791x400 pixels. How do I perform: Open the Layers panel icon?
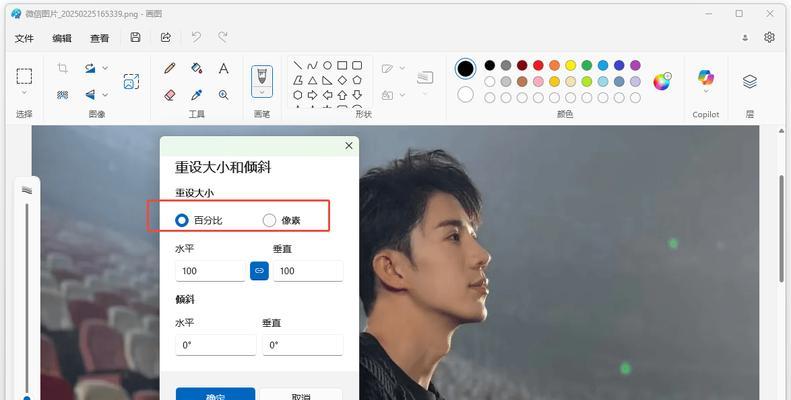750,81
